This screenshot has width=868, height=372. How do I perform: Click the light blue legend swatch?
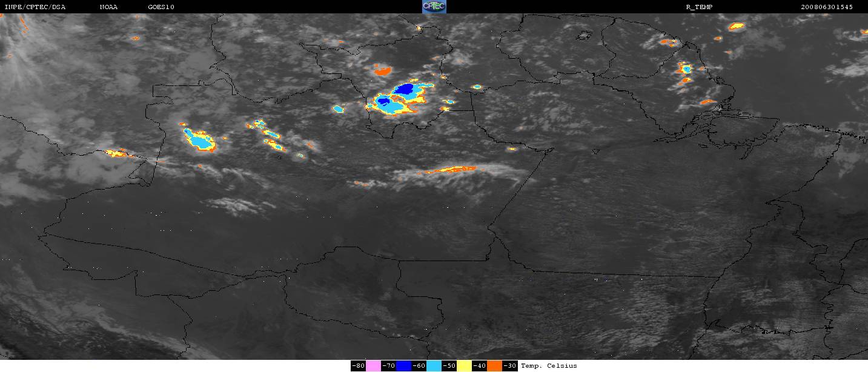tap(434, 366)
